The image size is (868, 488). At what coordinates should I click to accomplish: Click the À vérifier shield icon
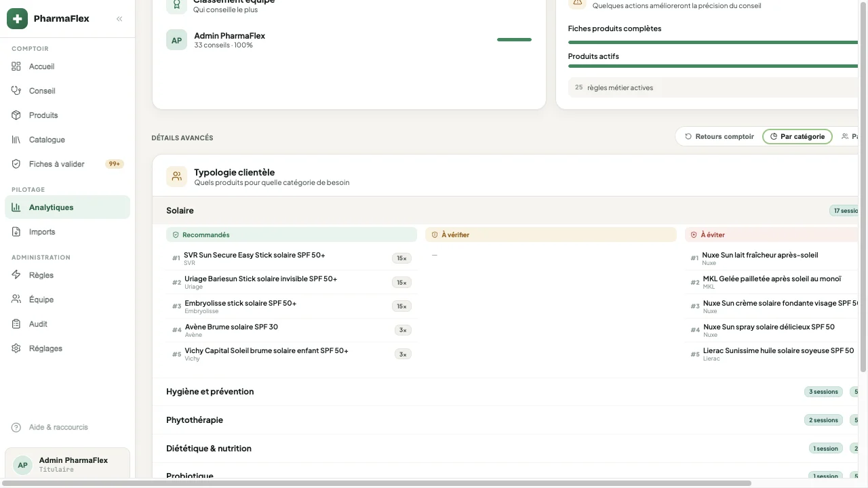pyautogui.click(x=435, y=235)
